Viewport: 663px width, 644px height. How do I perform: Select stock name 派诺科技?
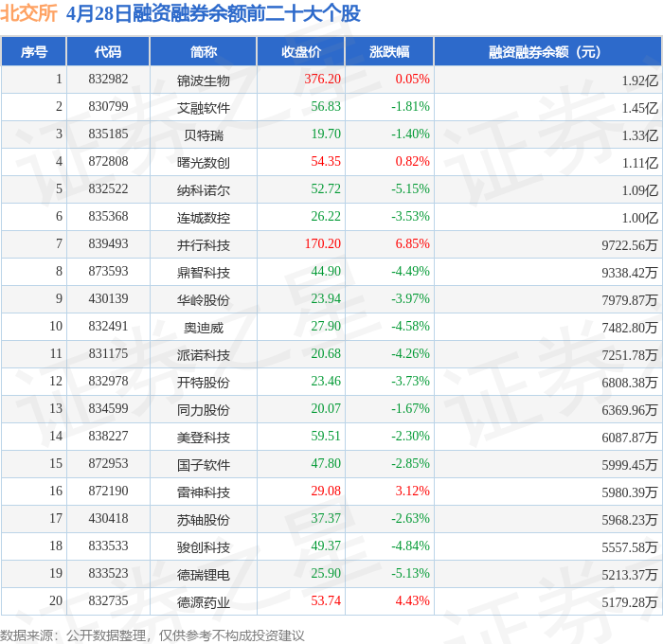tap(204, 355)
